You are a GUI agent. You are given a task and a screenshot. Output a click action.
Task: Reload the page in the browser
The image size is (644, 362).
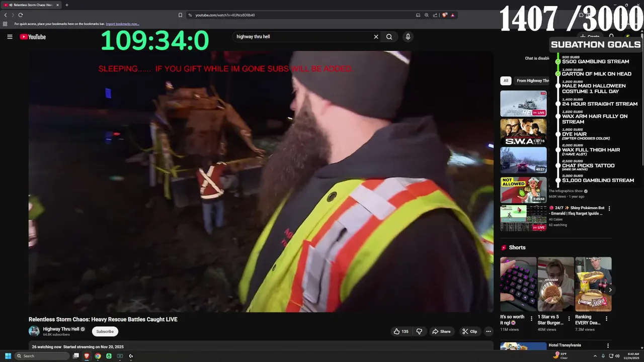[21, 15]
